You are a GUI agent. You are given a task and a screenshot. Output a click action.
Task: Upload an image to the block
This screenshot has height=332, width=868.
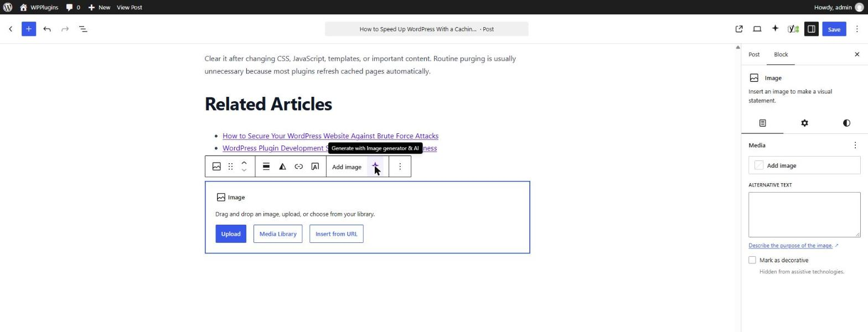(x=231, y=234)
